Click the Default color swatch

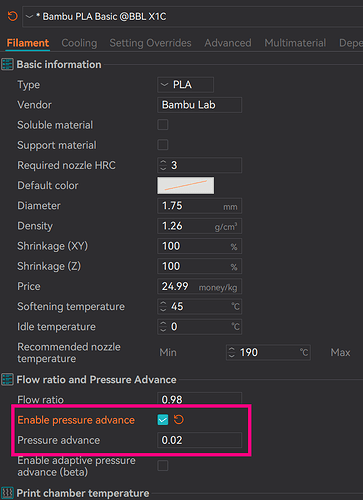(186, 185)
